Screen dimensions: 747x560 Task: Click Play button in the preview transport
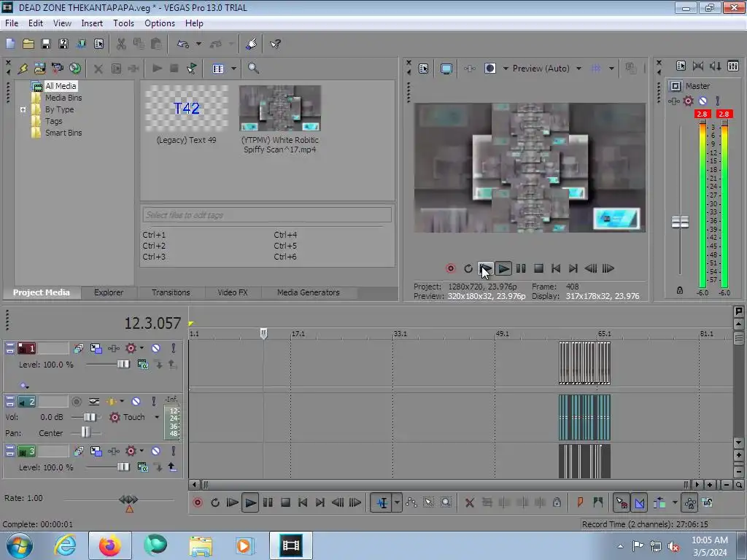(503, 268)
